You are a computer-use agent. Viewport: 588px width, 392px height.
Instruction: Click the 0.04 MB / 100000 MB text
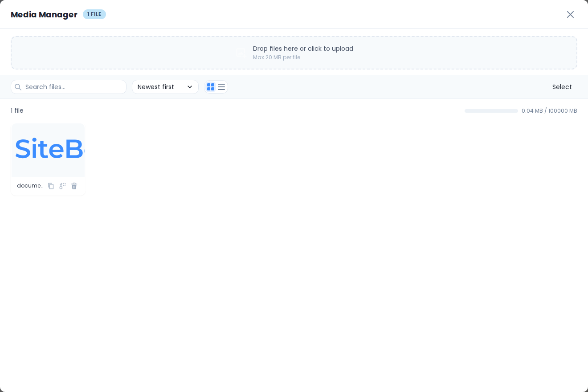pyautogui.click(x=549, y=111)
